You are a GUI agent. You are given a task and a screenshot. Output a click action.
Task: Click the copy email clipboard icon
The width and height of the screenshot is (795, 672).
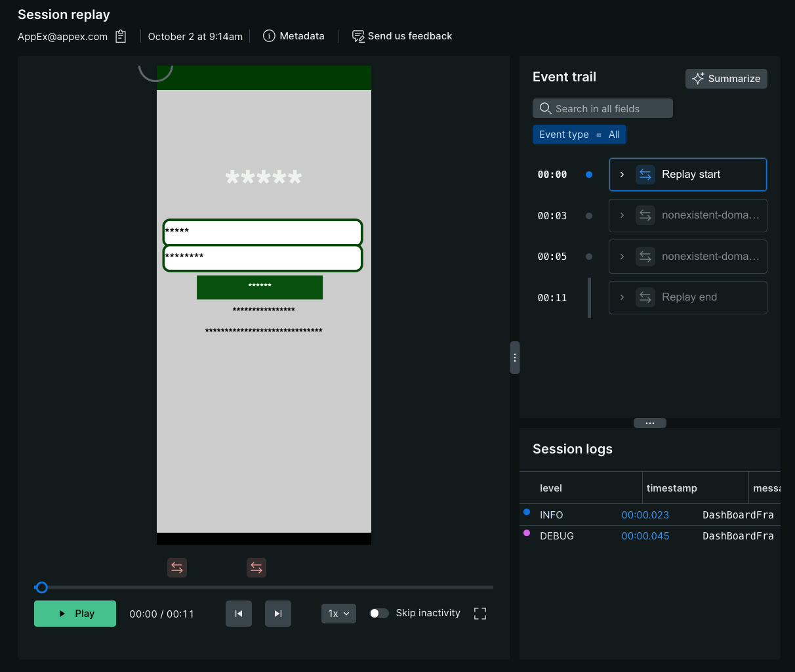[x=121, y=37]
